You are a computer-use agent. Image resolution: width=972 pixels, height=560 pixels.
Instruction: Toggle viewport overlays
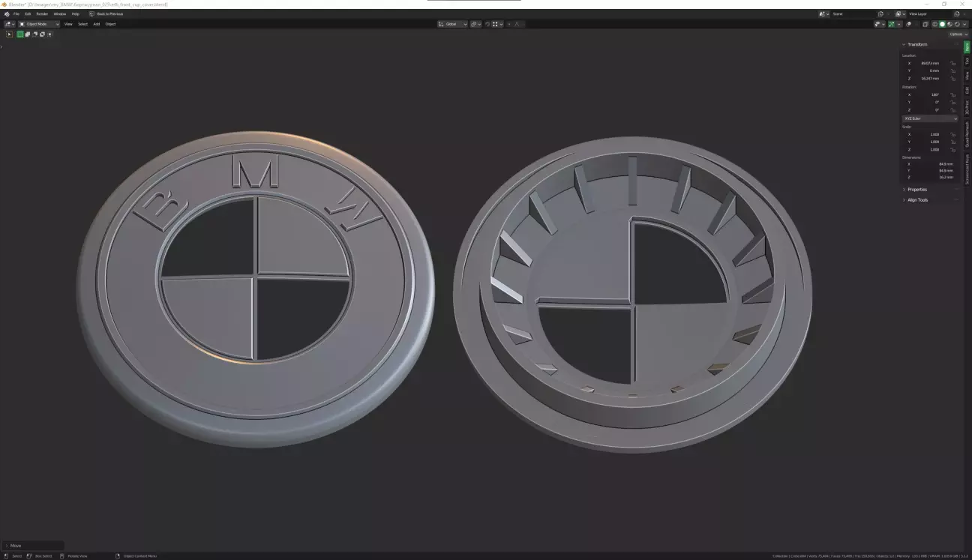coord(908,24)
